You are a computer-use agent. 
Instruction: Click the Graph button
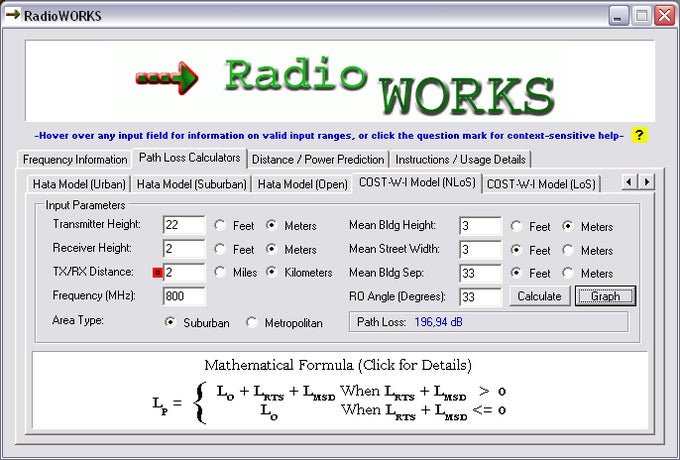point(605,296)
